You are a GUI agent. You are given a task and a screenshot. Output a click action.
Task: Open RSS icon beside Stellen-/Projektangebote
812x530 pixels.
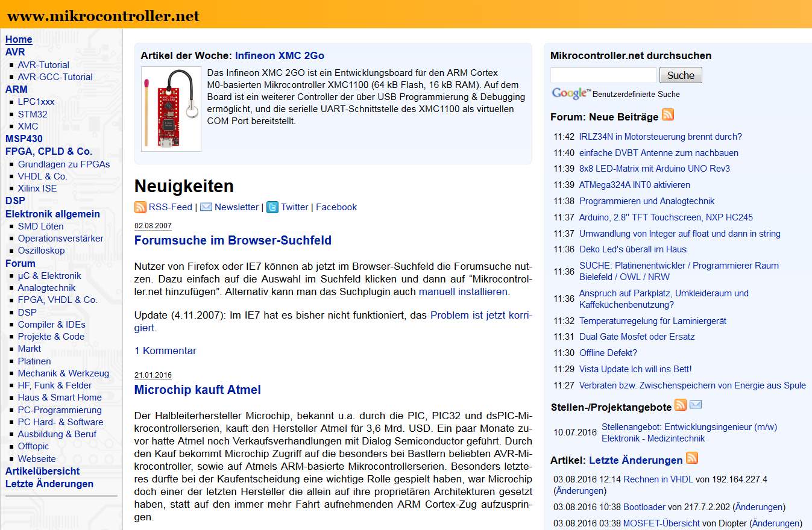pyautogui.click(x=681, y=405)
